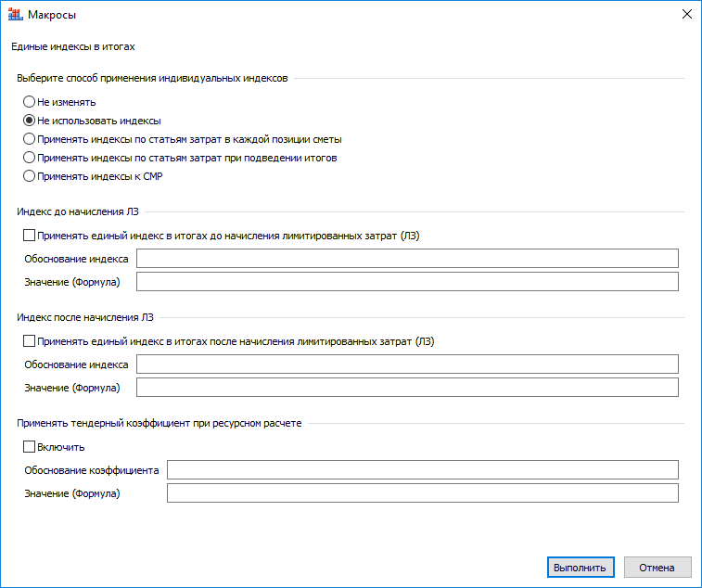This screenshot has width=702, height=588.
Task: Click 'Обоснование индекса' field under Индекс после начисления ЛЗ
Action: 407,364
